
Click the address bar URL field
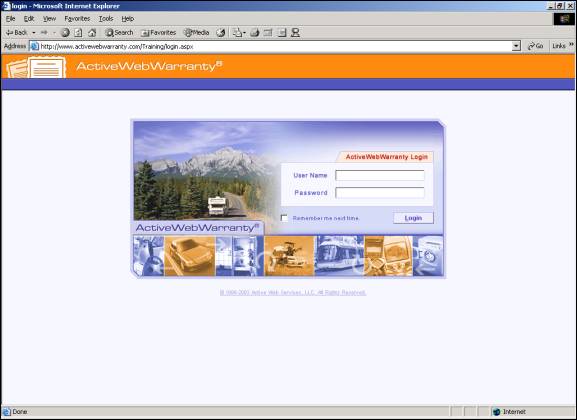[x=275, y=46]
